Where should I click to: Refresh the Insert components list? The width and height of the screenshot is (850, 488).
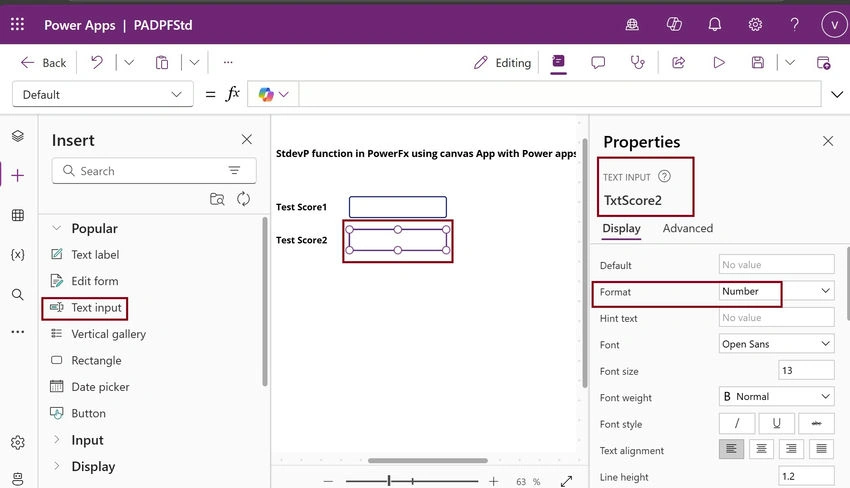pos(243,199)
